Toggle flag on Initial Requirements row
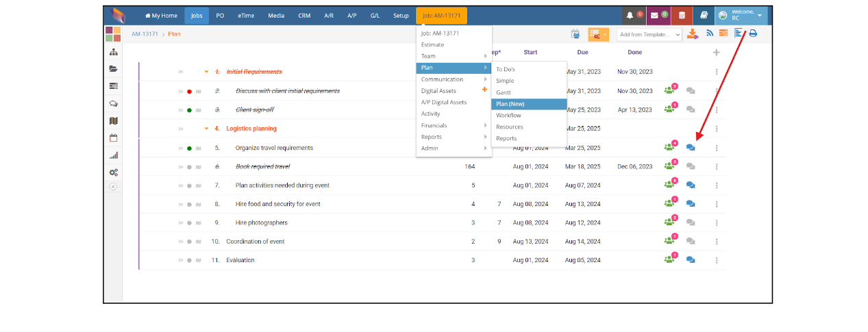This screenshot has height=332, width=868. point(181,72)
